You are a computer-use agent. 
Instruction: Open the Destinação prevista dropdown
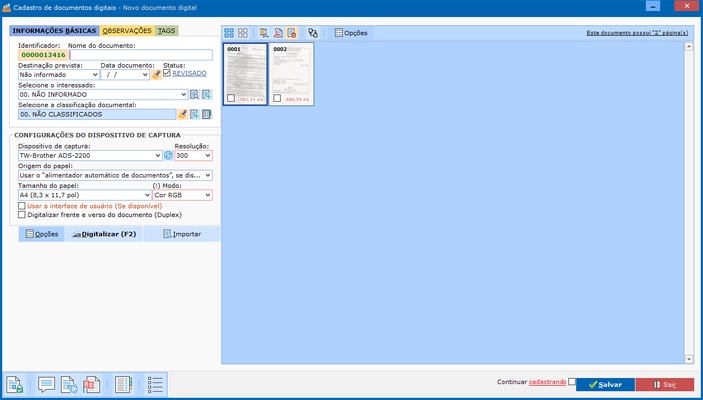pos(95,75)
